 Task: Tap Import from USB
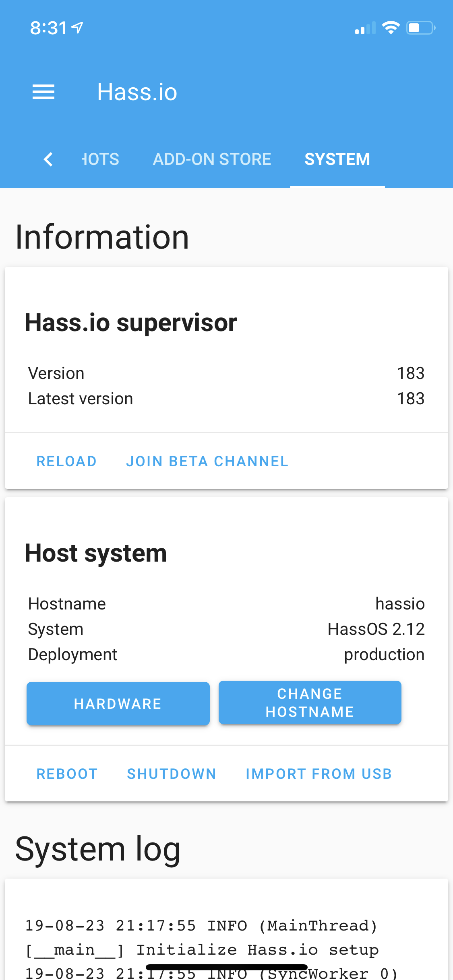point(319,774)
